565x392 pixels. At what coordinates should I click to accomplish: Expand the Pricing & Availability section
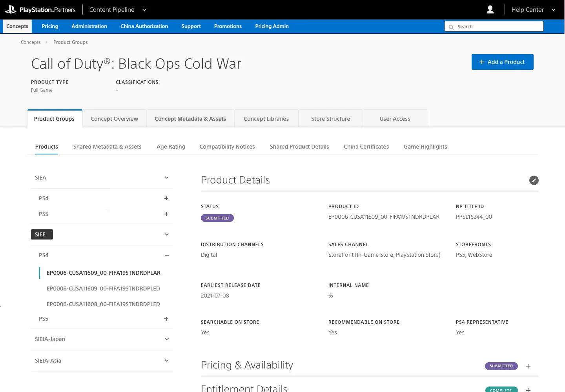(528, 366)
